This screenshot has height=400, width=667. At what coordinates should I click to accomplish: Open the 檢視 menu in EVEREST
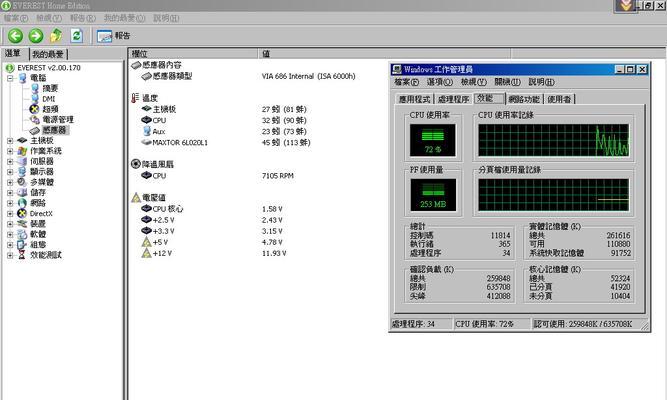click(49, 18)
